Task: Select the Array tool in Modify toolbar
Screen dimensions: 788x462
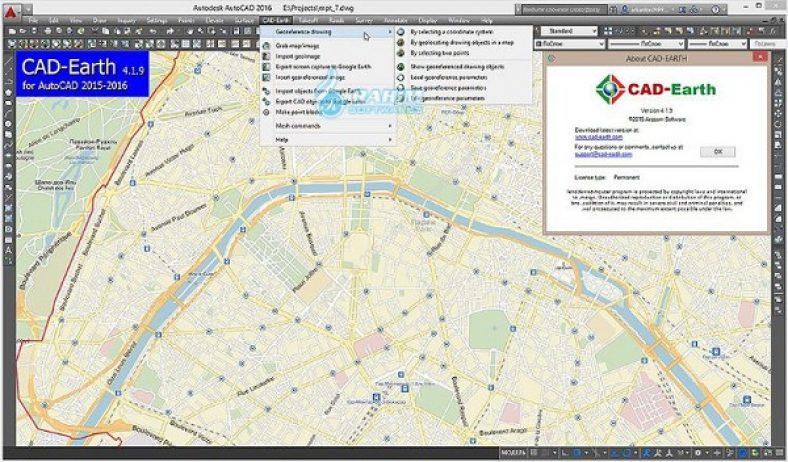Action: point(779,104)
